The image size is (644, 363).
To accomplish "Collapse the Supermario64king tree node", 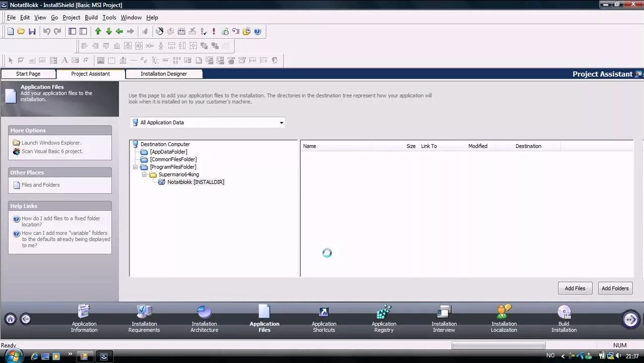I will click(x=144, y=174).
